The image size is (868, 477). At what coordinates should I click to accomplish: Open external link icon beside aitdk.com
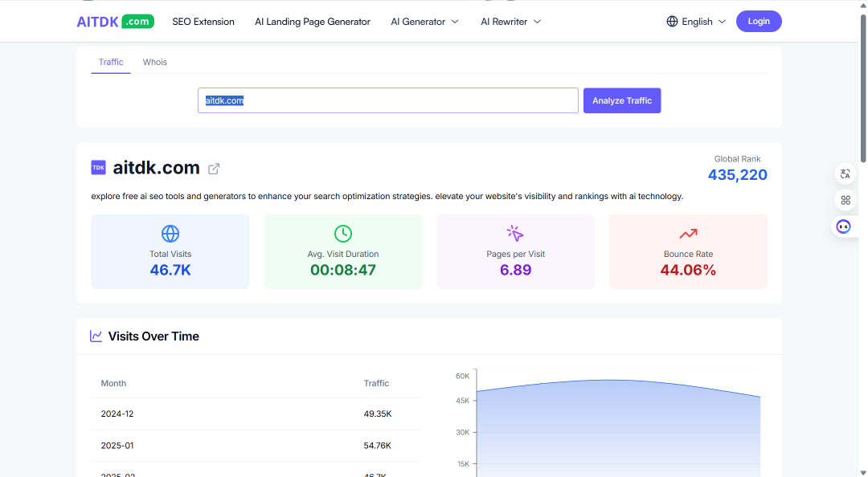click(214, 169)
